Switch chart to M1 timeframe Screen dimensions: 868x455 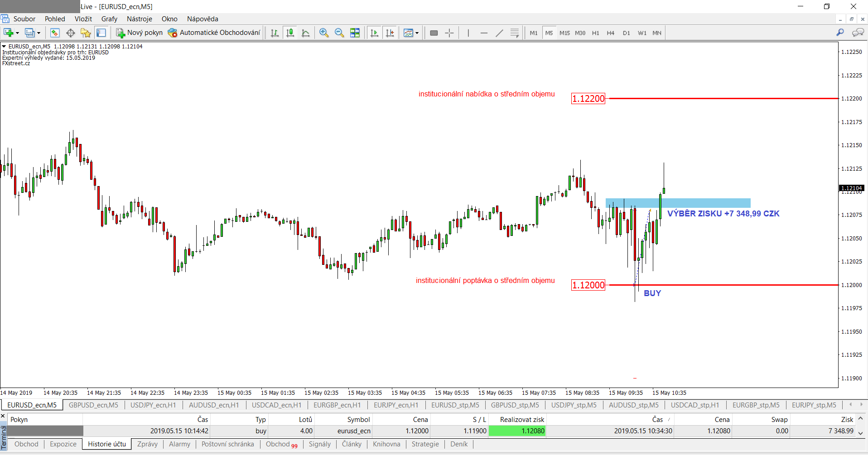point(534,33)
